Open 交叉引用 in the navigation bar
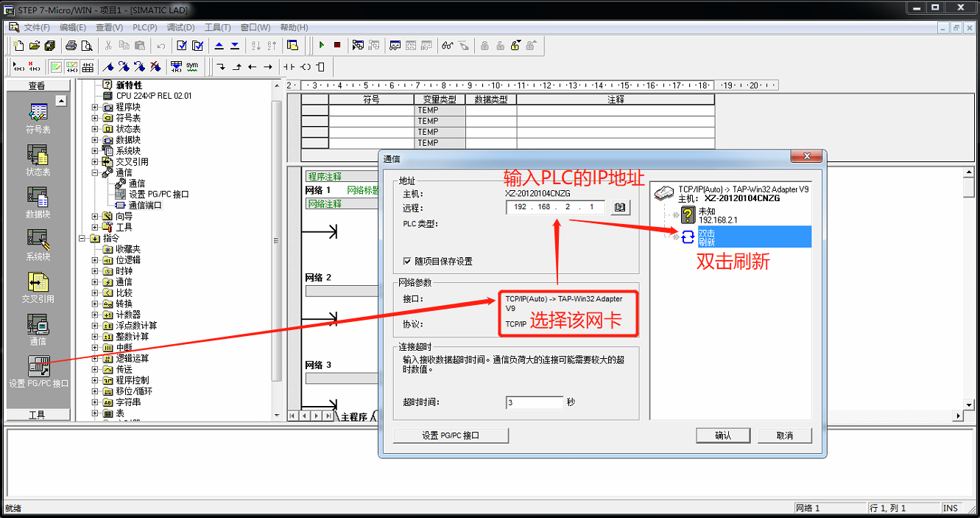980x518 pixels. click(38, 288)
